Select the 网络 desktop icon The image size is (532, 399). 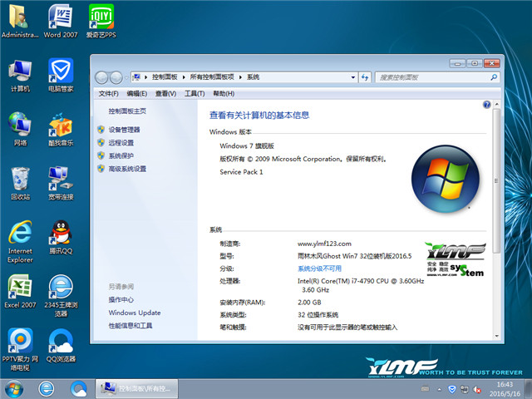click(x=20, y=129)
